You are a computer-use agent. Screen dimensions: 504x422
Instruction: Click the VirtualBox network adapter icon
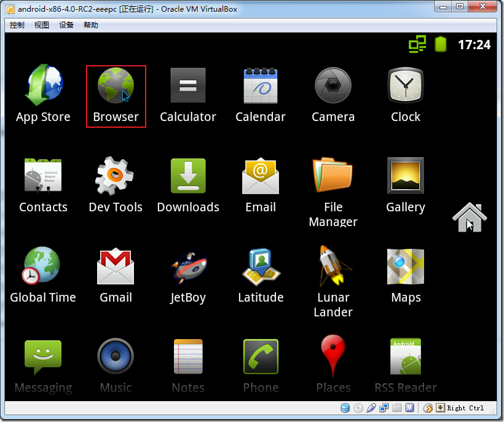[384, 408]
